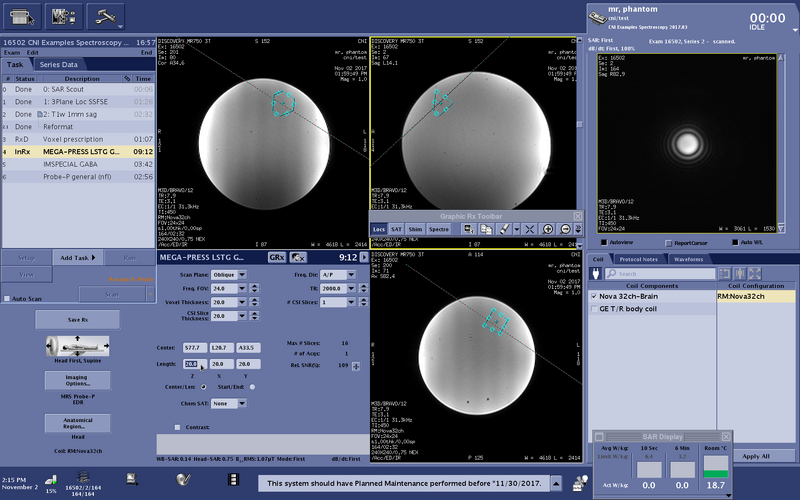
Task: Click the coil Search field
Action: 660,274
